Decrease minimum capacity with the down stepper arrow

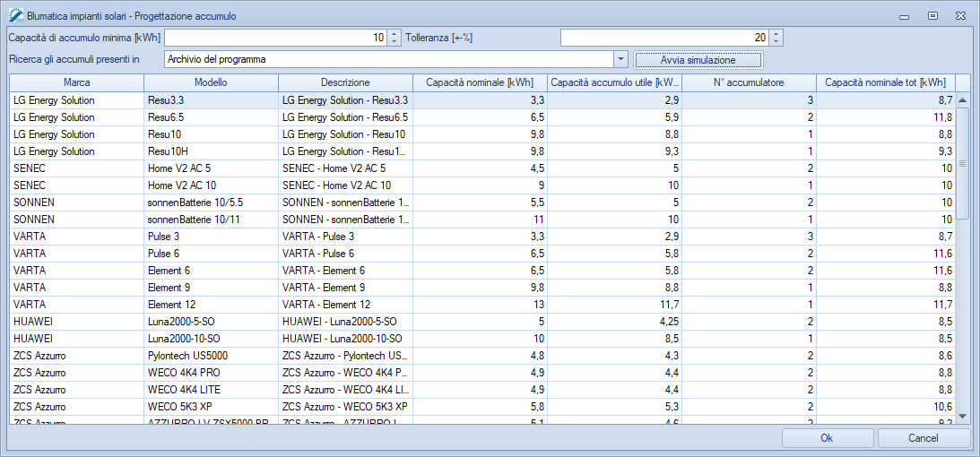click(394, 42)
